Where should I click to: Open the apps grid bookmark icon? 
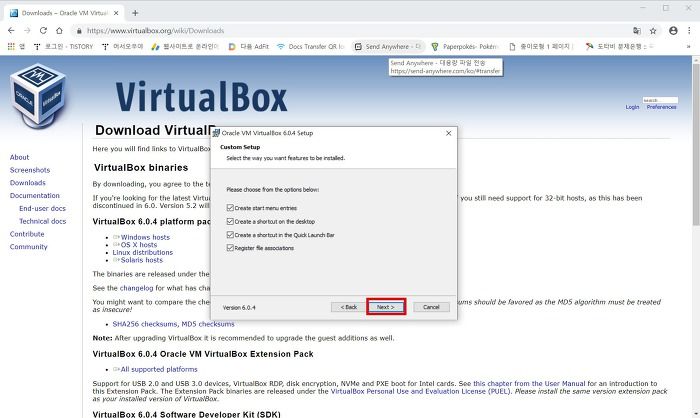click(x=11, y=46)
